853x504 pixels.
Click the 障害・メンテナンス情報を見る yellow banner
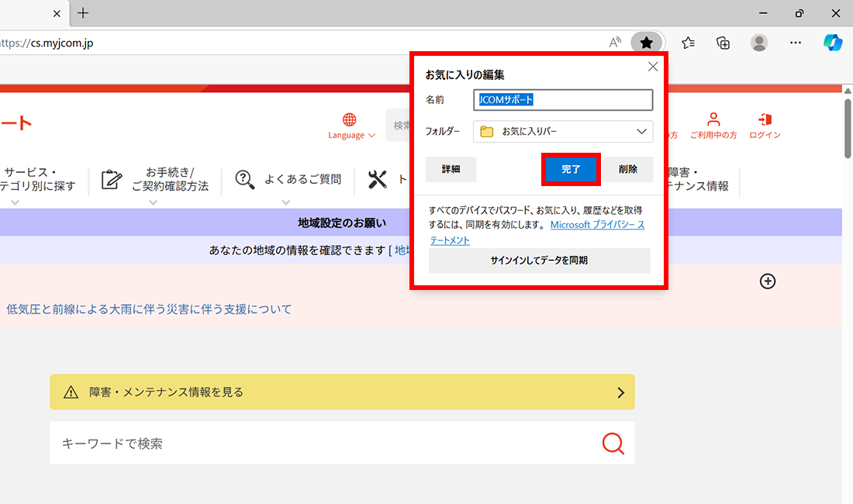pos(342,392)
